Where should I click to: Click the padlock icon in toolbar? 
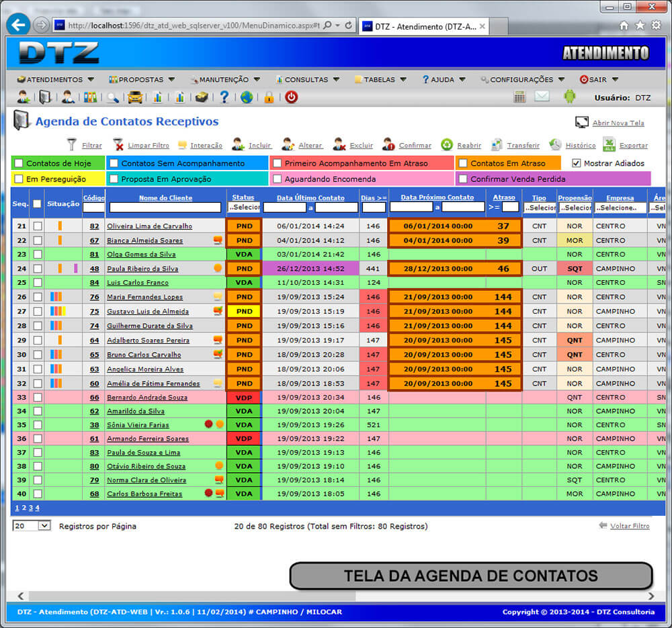click(x=269, y=97)
